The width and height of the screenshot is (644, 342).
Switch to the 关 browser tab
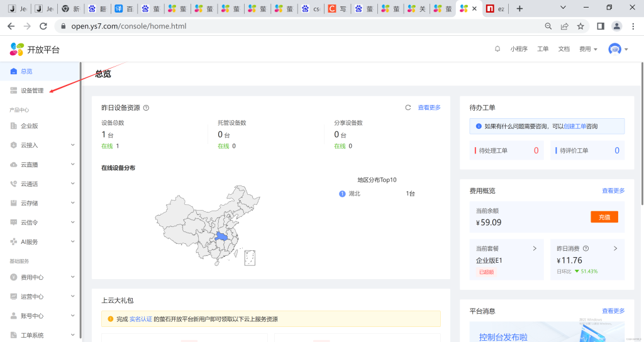417,9
